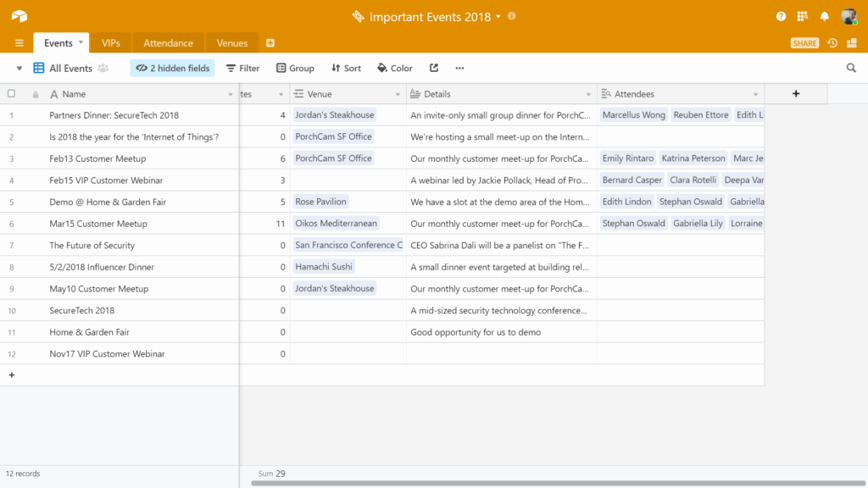
Task: Select '5/2/2018 Influencer Dinner' record name
Action: click(x=102, y=267)
